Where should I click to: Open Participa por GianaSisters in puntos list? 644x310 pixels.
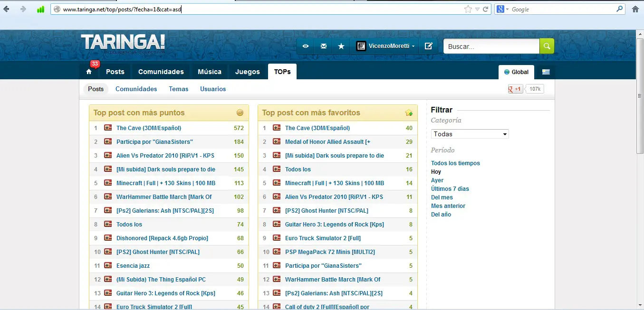tap(154, 141)
